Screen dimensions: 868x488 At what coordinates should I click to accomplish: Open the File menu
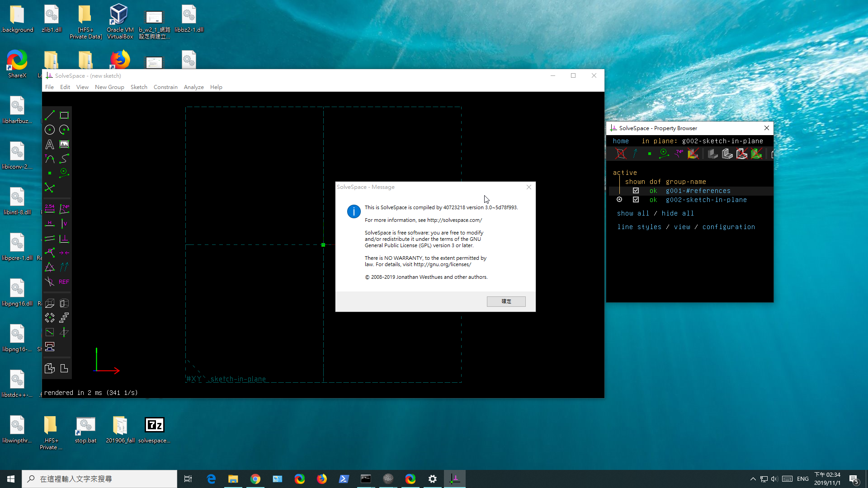49,87
